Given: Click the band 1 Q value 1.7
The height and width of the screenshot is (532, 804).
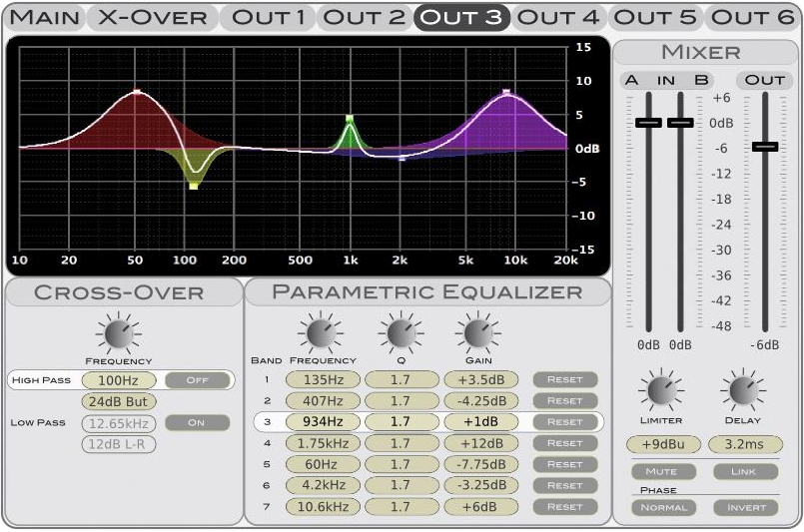Looking at the screenshot, I should click(402, 379).
